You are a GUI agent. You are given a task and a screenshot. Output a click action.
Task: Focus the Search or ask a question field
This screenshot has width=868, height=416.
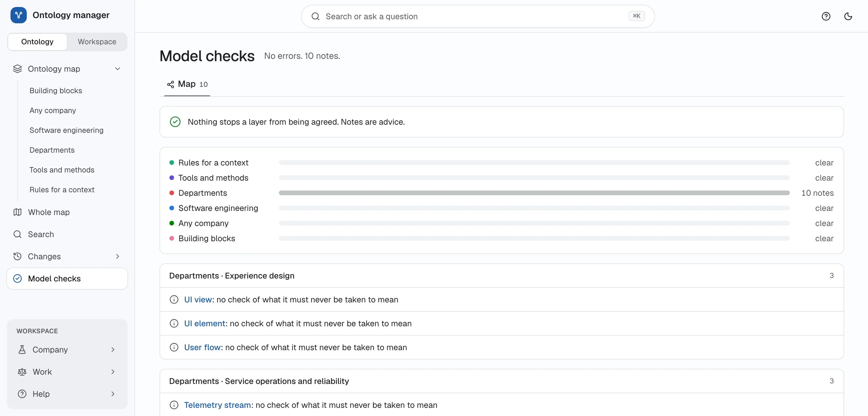pyautogui.click(x=477, y=16)
